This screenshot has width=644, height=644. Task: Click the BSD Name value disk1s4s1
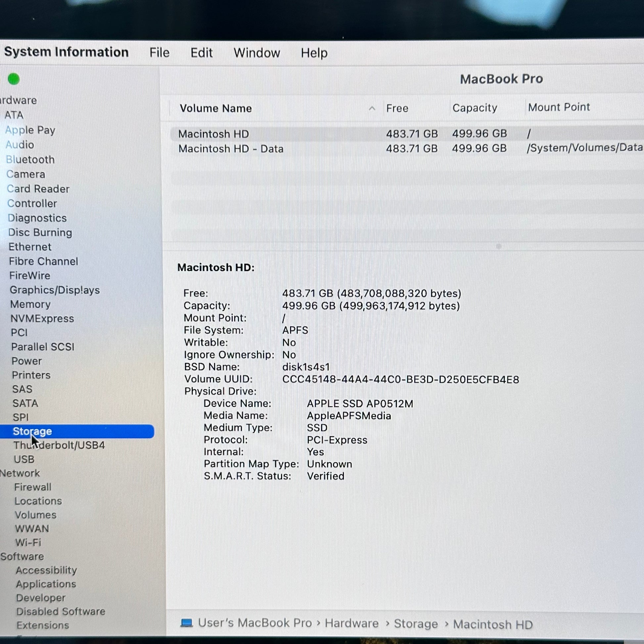[x=306, y=367]
